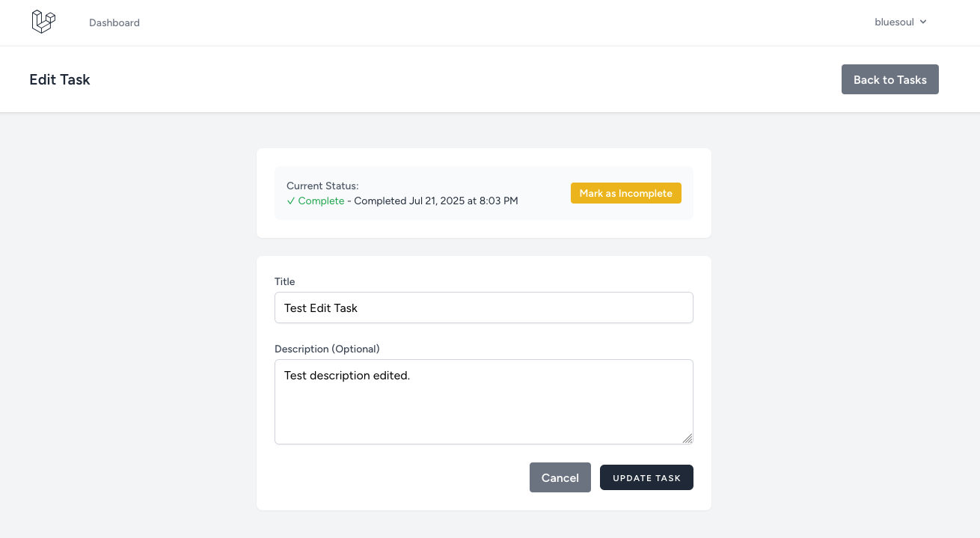Click Mark as Incomplete button
980x538 pixels.
coord(625,193)
